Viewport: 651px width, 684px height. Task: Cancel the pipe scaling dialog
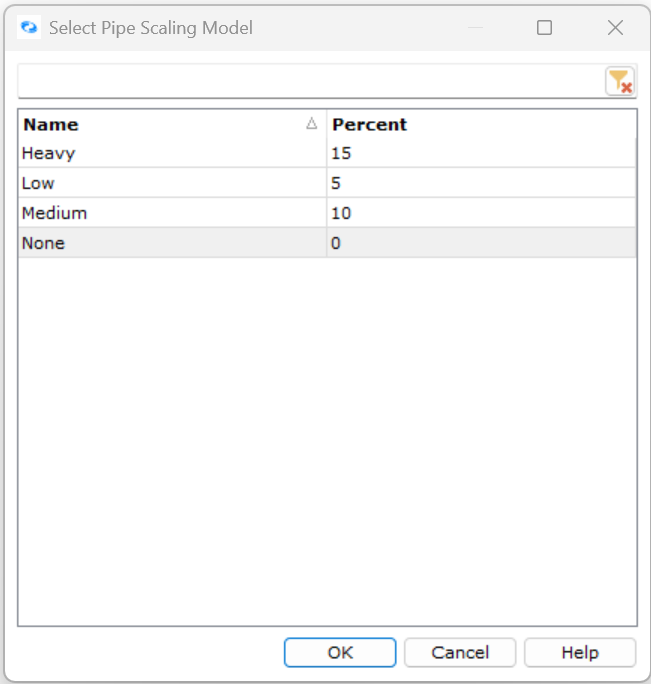click(460, 653)
